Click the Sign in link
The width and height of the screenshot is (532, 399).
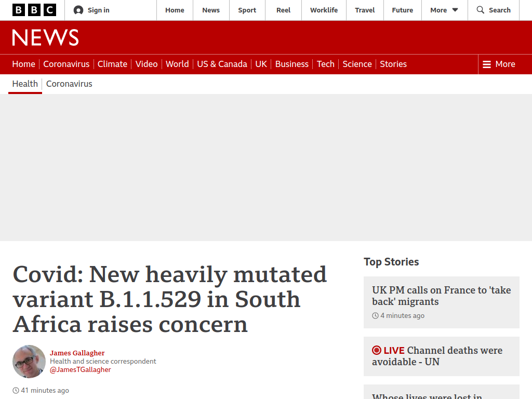pyautogui.click(x=98, y=10)
